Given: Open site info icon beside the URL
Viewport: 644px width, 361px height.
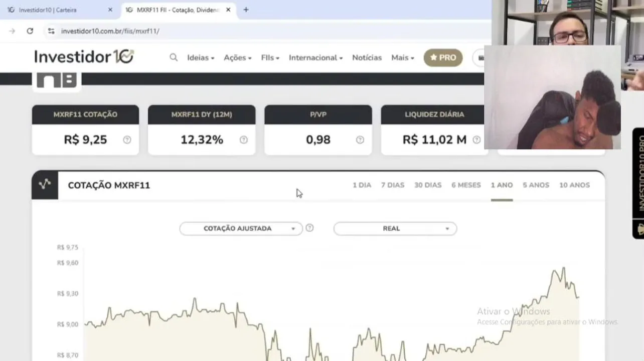Looking at the screenshot, I should click(x=51, y=31).
